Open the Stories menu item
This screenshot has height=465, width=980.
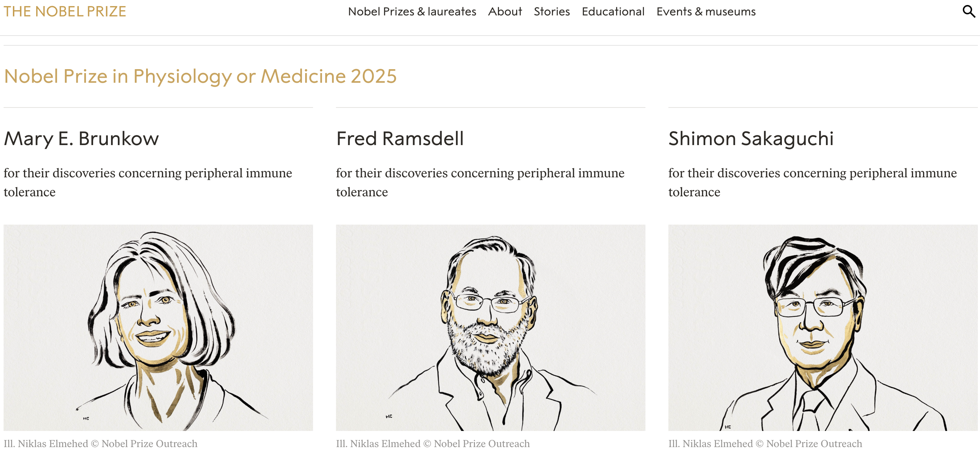[551, 11]
